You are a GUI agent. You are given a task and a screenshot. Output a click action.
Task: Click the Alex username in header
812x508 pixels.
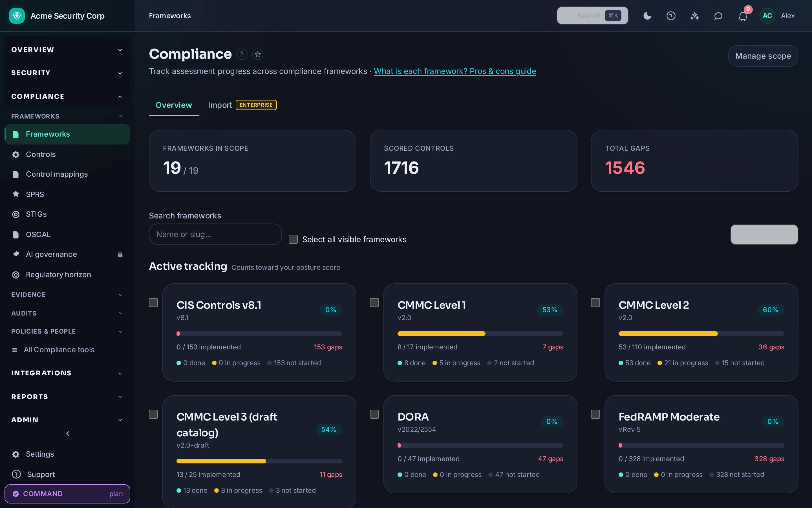click(787, 16)
